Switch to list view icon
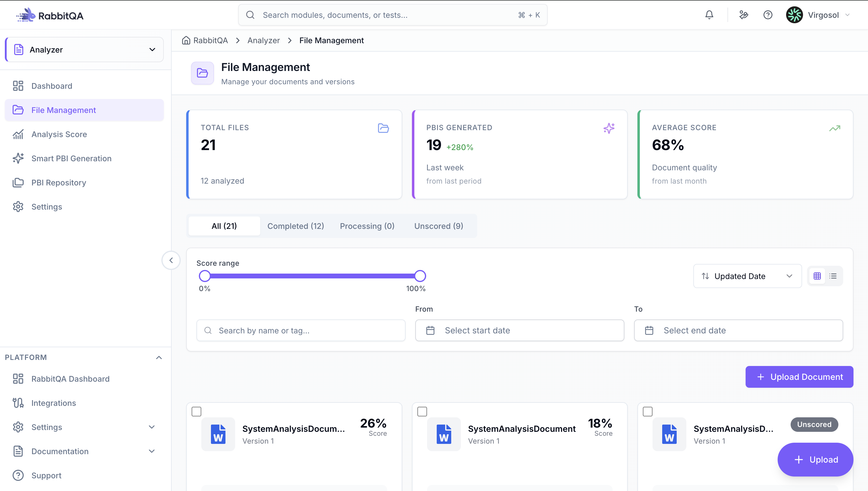This screenshot has height=491, width=868. 833,276
